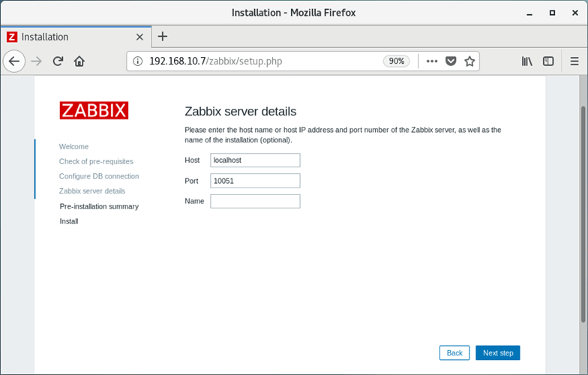Open page actions three-dots menu
This screenshot has width=588, height=375.
tap(432, 61)
